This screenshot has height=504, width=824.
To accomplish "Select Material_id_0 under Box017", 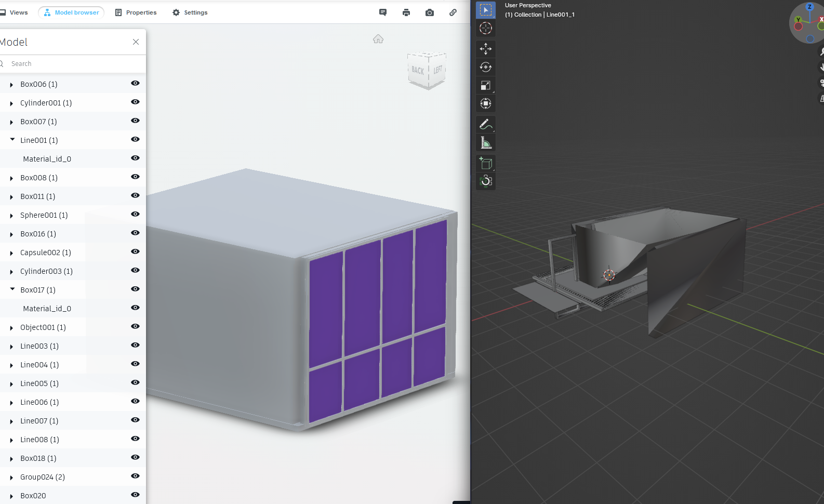I will tap(47, 309).
